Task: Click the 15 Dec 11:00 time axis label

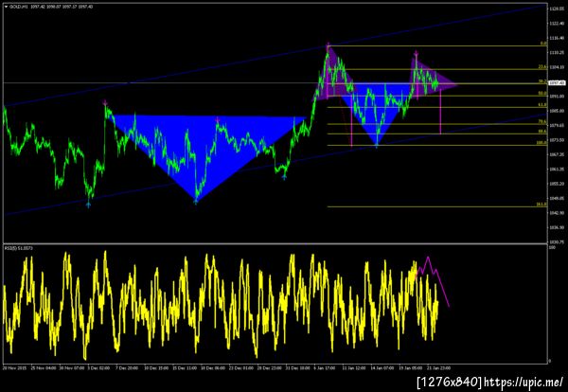Action: point(185,367)
